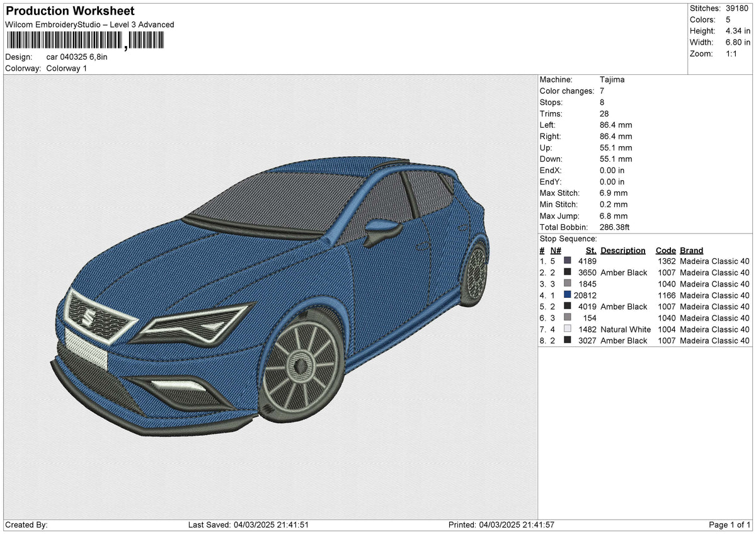Click the St. column header
The height and width of the screenshot is (534, 756).
coord(590,251)
